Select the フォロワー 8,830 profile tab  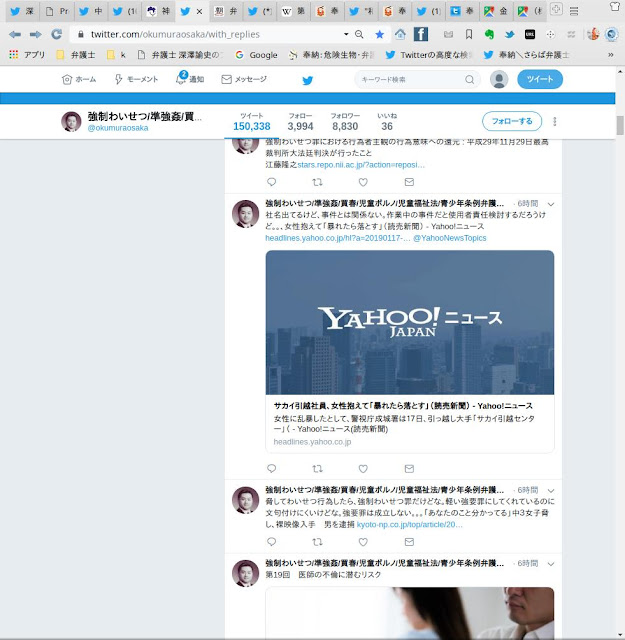[345, 122]
